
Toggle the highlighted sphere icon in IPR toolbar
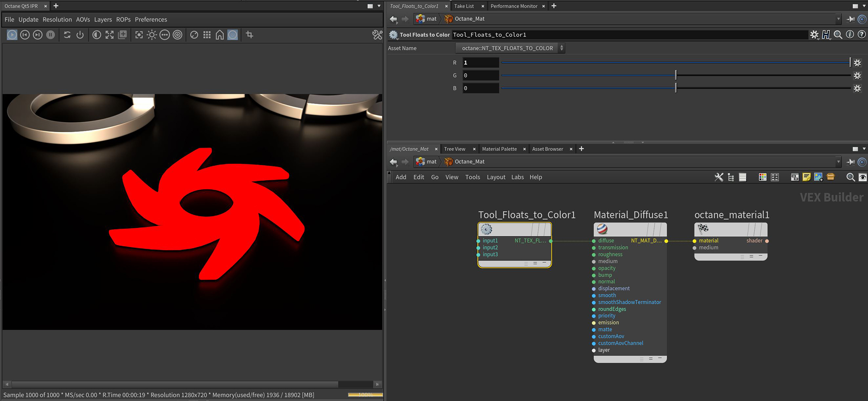[x=233, y=35]
